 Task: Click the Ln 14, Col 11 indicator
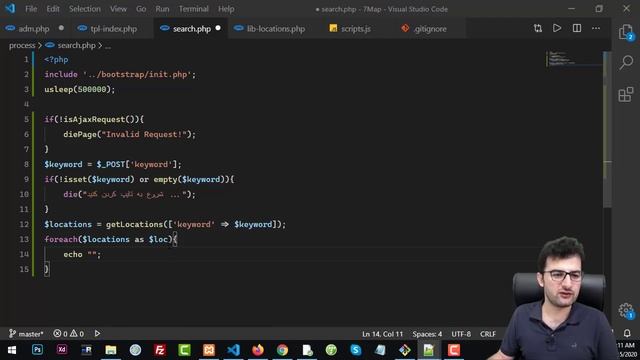pos(382,334)
